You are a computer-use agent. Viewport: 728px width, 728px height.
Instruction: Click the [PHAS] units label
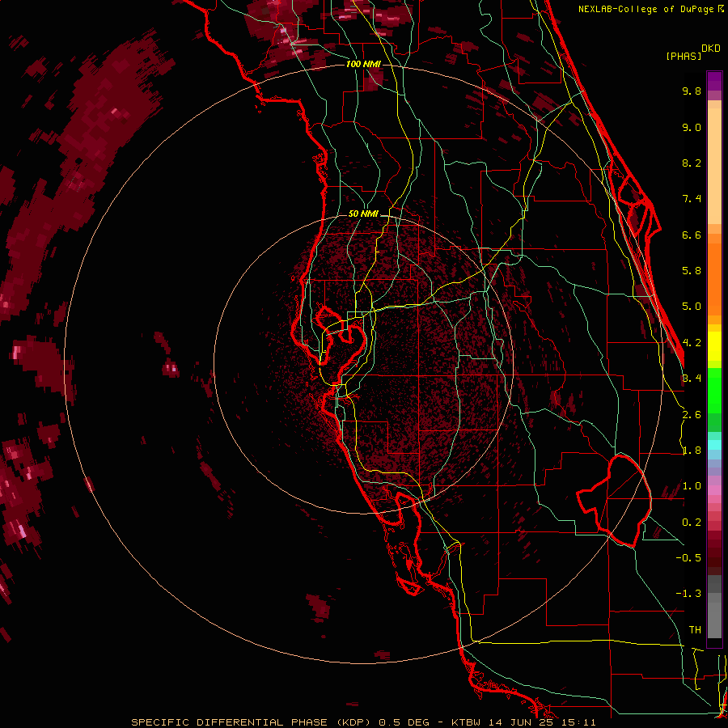684,57
